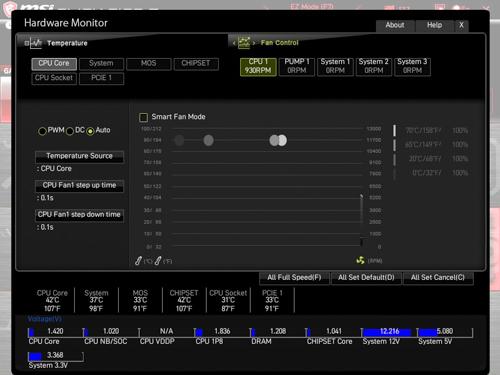
Task: Select the CPU Socket temperature button
Action: tap(54, 78)
